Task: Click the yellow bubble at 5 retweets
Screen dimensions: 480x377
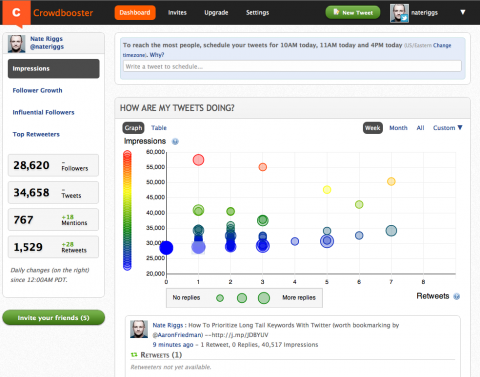Action: [327, 190]
